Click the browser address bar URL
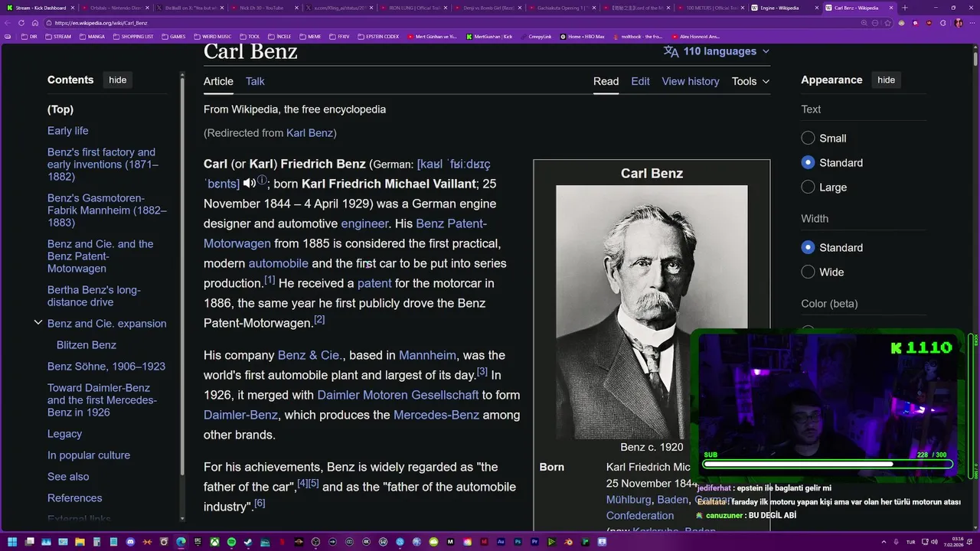 coord(101,23)
